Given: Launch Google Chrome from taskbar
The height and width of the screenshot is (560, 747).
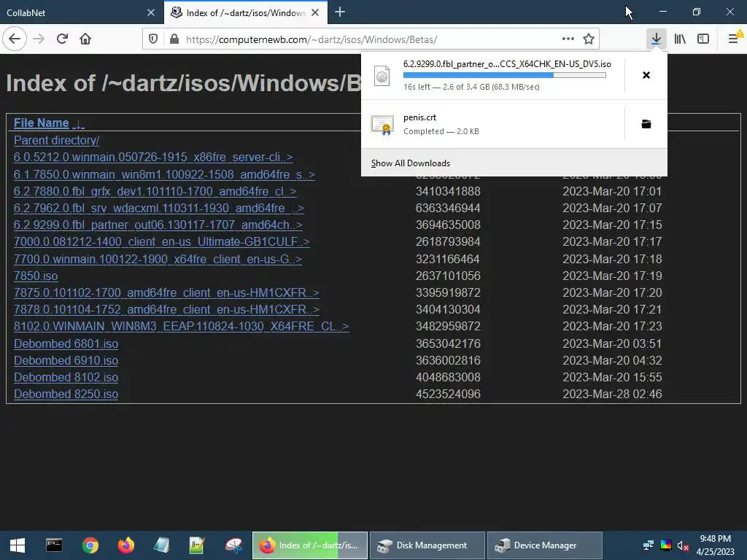Looking at the screenshot, I should (90, 545).
